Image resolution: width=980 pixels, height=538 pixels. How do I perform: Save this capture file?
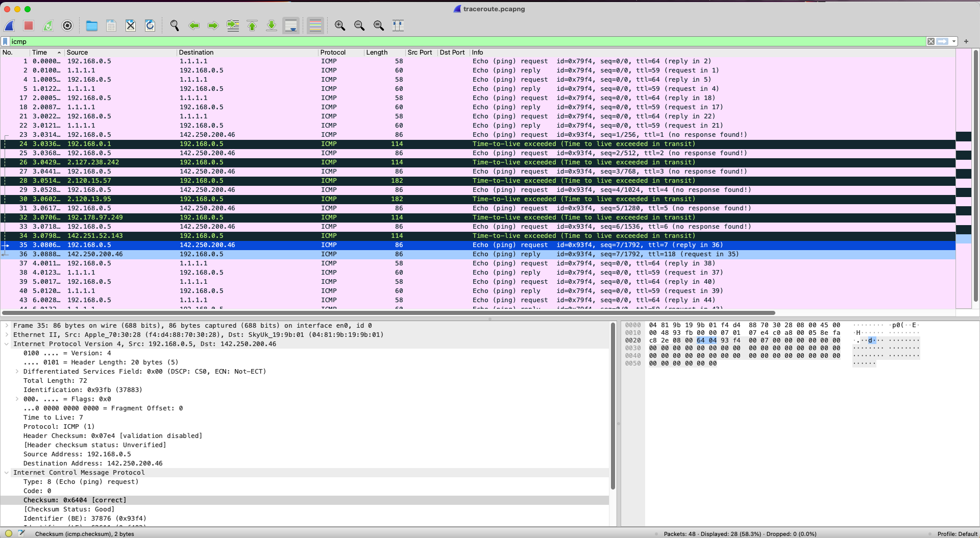click(111, 26)
